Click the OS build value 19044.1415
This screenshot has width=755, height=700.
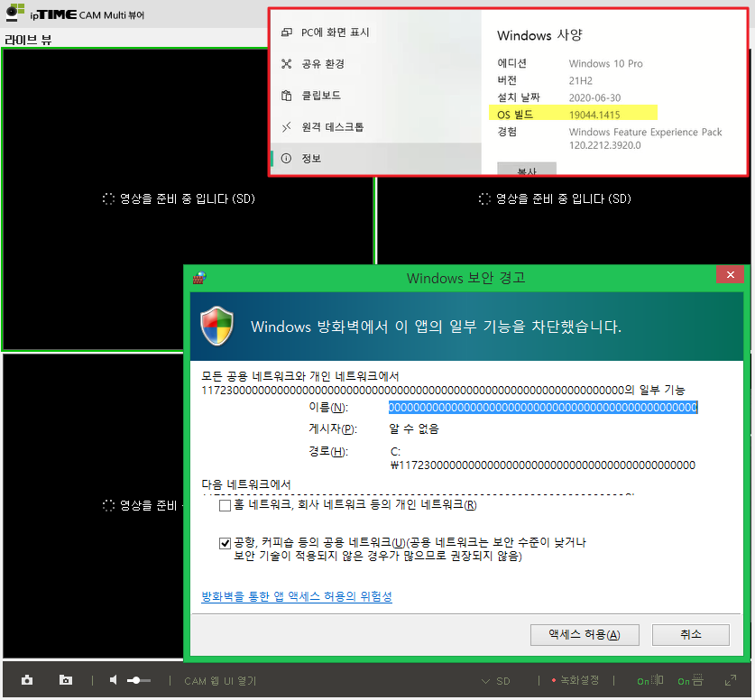point(594,115)
